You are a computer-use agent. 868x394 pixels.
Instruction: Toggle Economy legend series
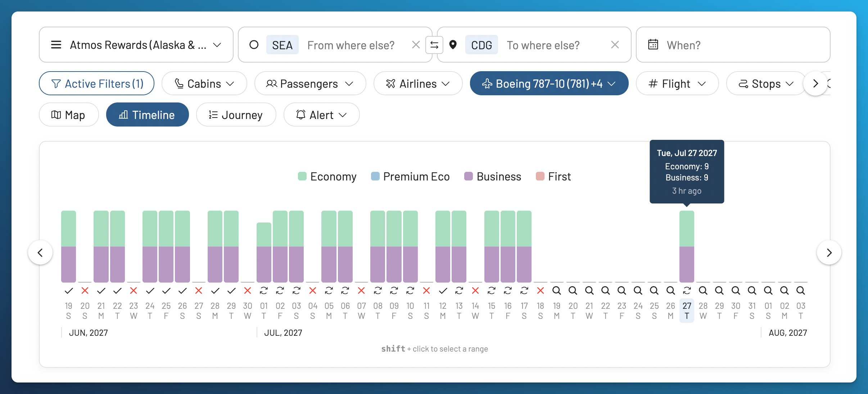point(327,177)
